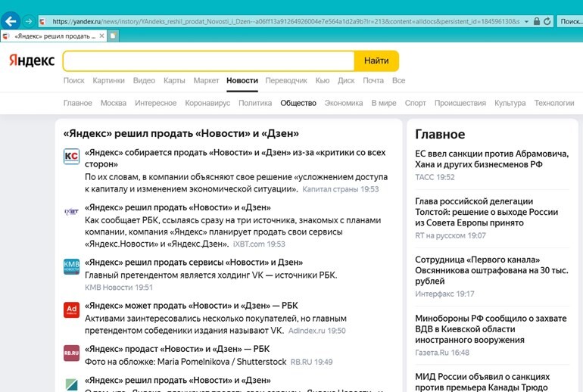Click the browser Back arrow button
Screen dimensions: 583x392
[x=11, y=21]
